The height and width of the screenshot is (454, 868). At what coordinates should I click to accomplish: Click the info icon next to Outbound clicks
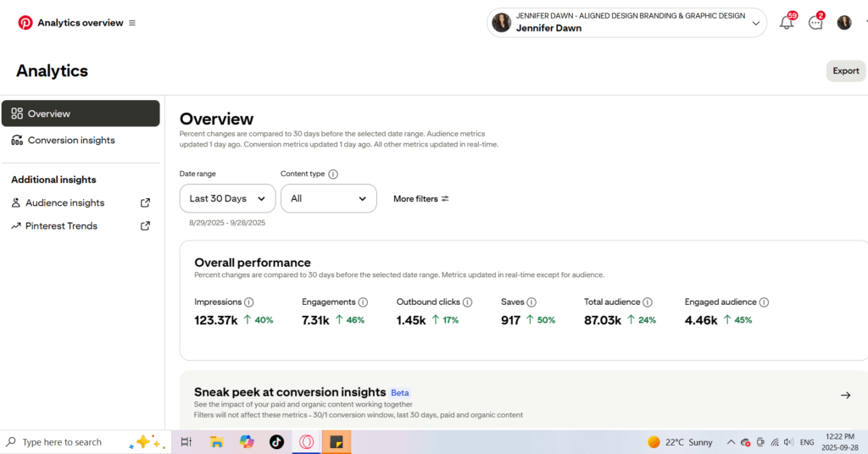[467, 302]
